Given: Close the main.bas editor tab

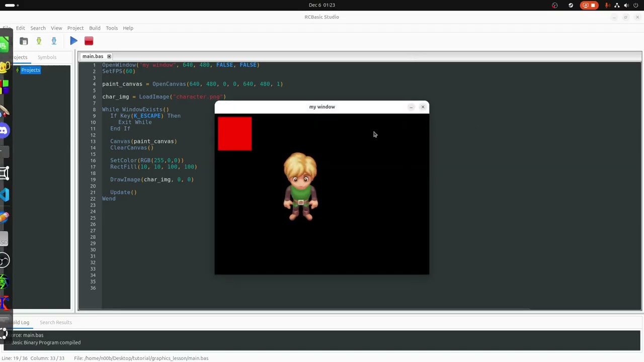Looking at the screenshot, I should pyautogui.click(x=109, y=56).
